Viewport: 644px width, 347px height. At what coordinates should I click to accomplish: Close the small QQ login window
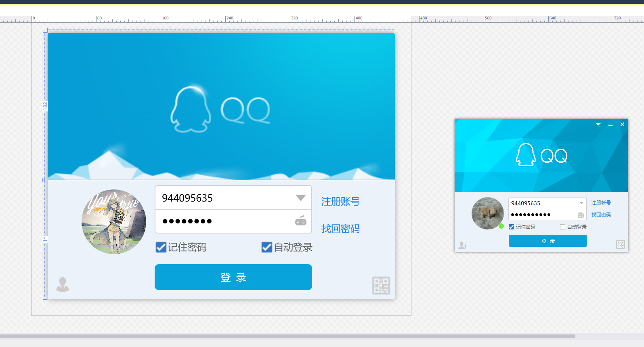pyautogui.click(x=622, y=124)
